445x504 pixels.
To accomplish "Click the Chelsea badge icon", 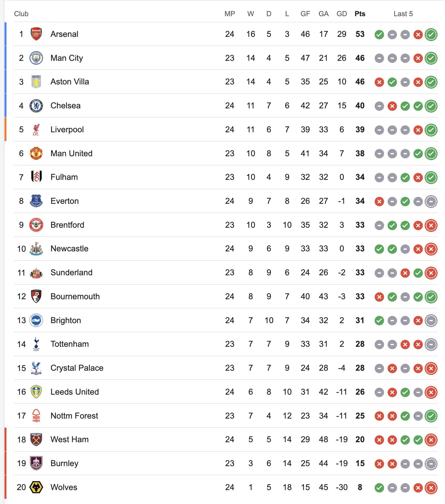I will [x=36, y=106].
